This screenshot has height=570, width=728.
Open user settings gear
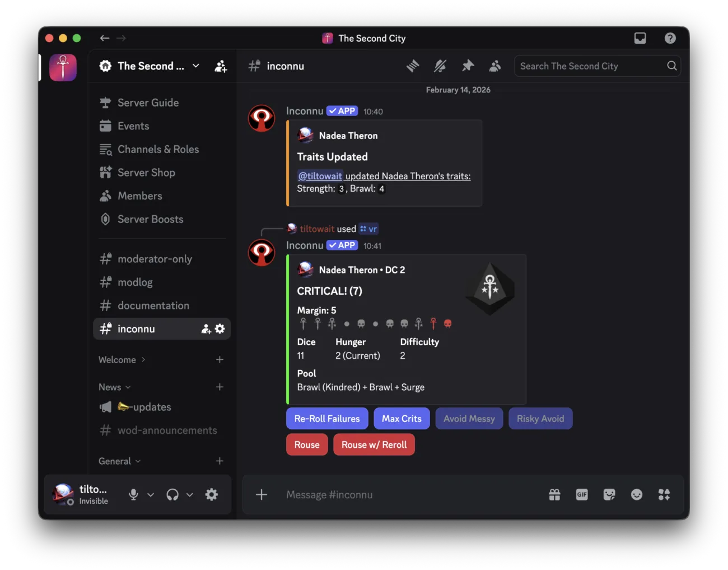tap(212, 494)
